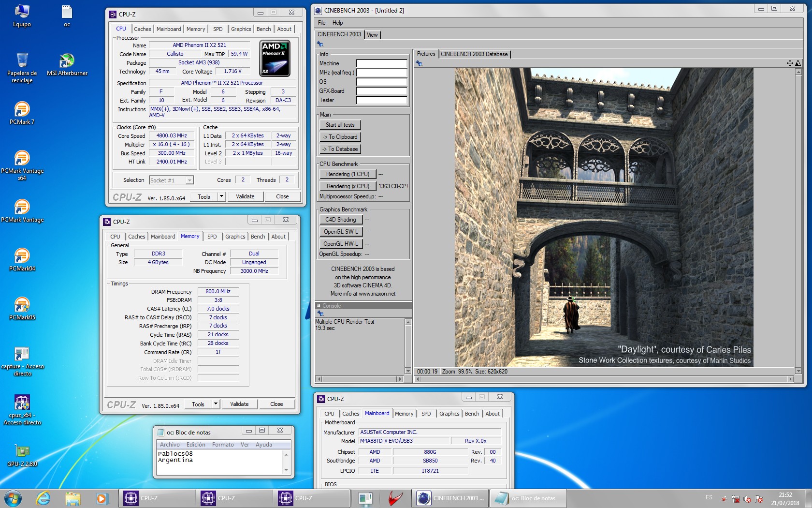Switch to CINEBENCH 2003 Database tab
Image resolution: width=812 pixels, height=508 pixels.
[474, 54]
